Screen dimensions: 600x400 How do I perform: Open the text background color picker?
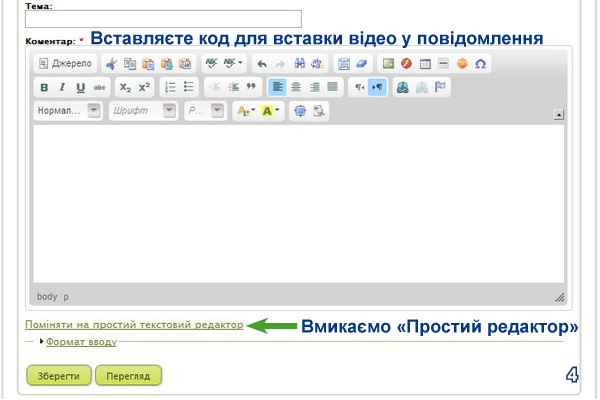pyautogui.click(x=271, y=111)
